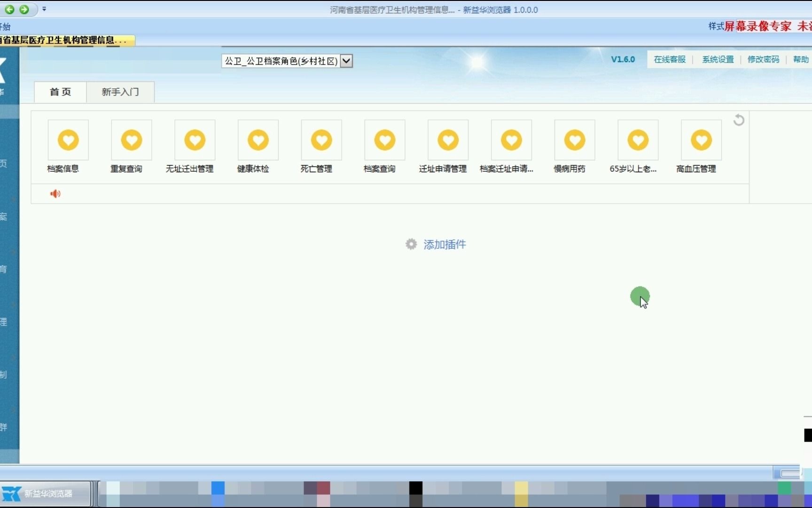The width and height of the screenshot is (812, 508).
Task: Open the 帮助 link
Action: (801, 59)
